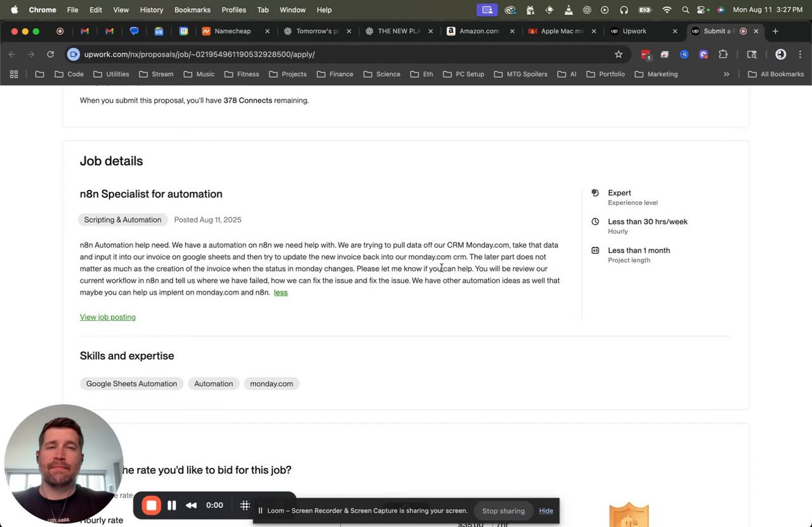The width and height of the screenshot is (812, 527).
Task: Open a new browser tab
Action: click(775, 31)
